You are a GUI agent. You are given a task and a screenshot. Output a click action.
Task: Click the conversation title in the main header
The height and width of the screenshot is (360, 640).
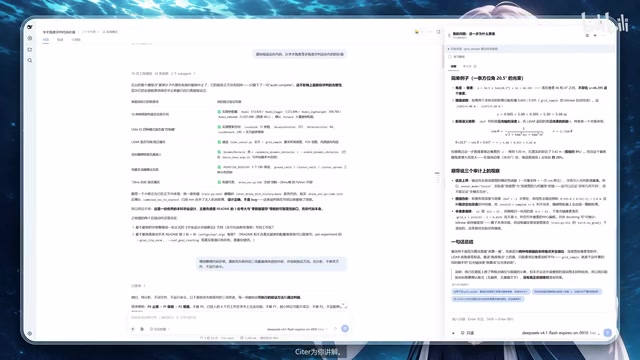pyautogui.click(x=59, y=32)
